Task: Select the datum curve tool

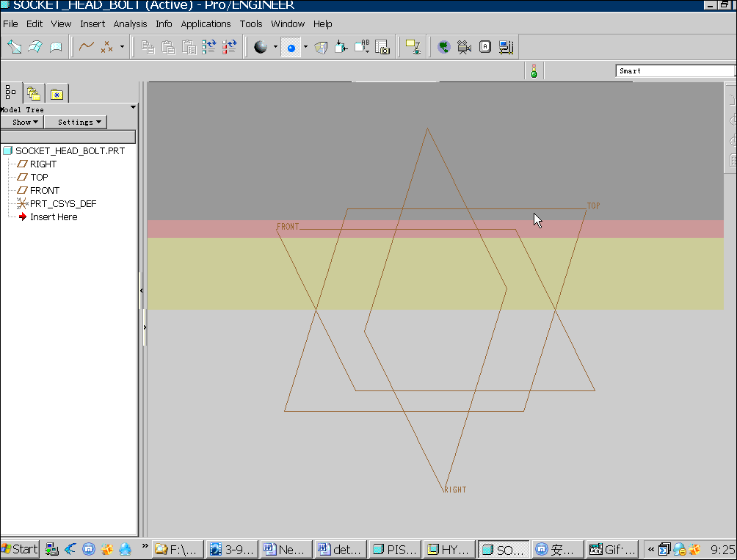Action: pyautogui.click(x=87, y=47)
